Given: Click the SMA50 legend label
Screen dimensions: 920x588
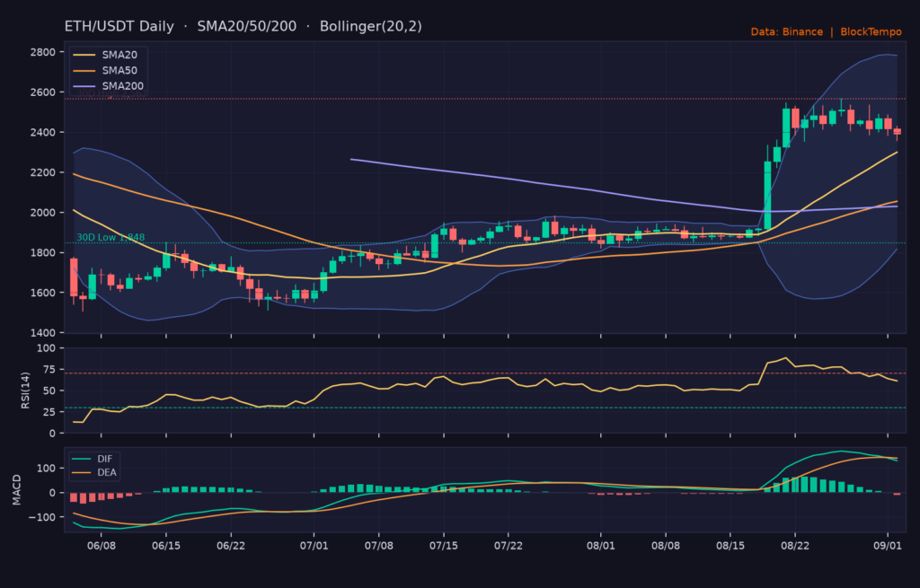Looking at the screenshot, I should (119, 70).
